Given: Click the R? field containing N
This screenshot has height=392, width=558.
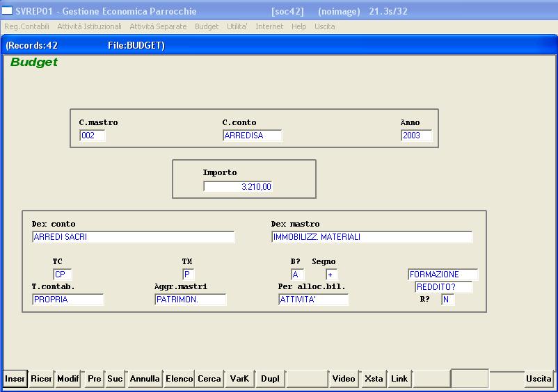Looking at the screenshot, I should [447, 300].
